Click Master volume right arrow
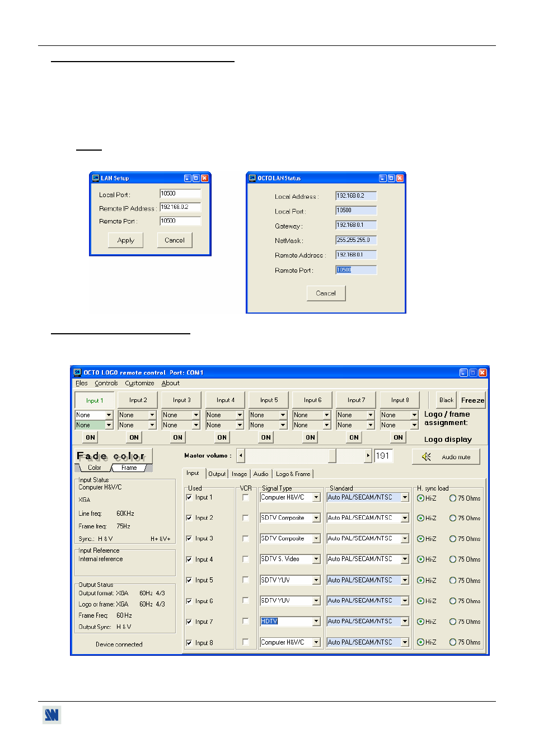 [x=368, y=456]
